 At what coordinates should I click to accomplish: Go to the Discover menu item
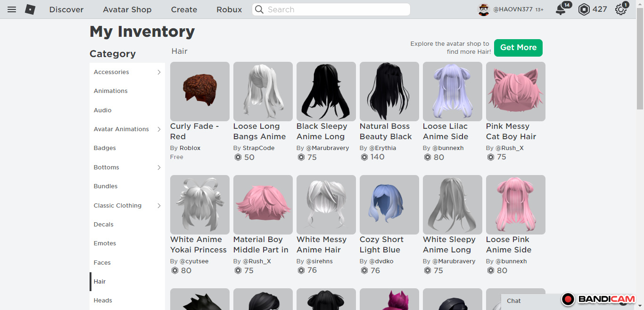66,9
